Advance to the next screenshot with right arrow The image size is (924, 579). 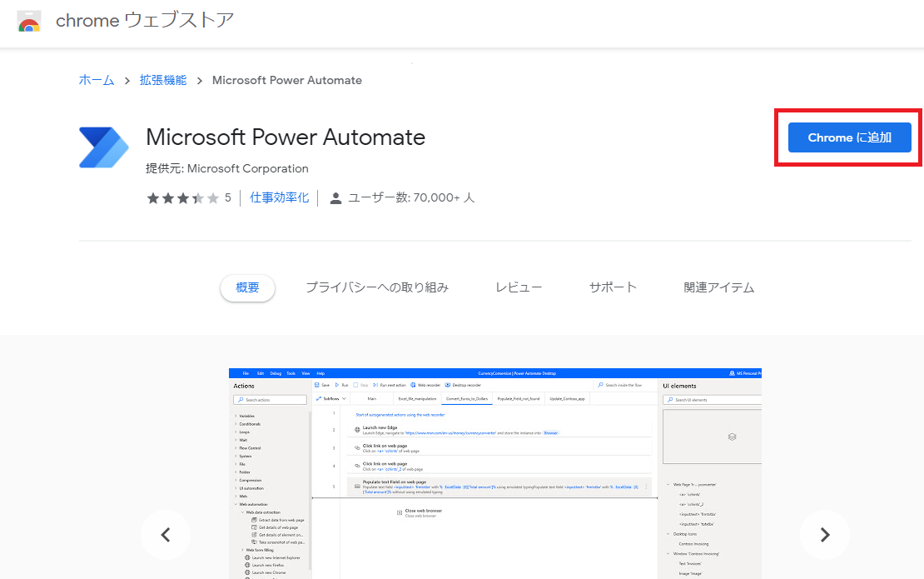tap(824, 534)
